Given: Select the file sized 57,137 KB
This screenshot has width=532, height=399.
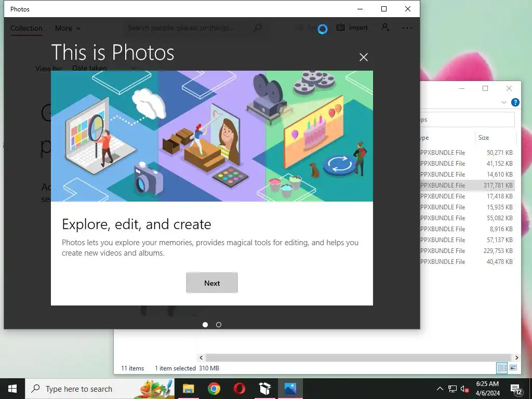Looking at the screenshot, I should coord(467,240).
